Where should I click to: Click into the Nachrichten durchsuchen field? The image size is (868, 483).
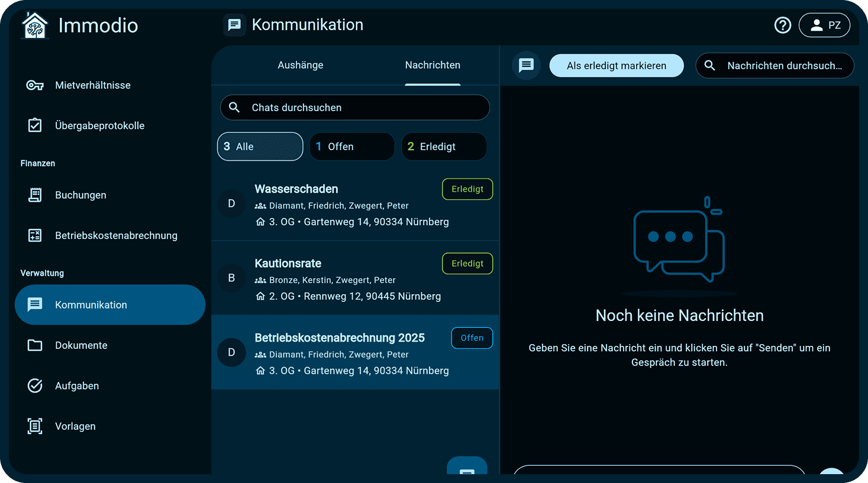coord(775,66)
